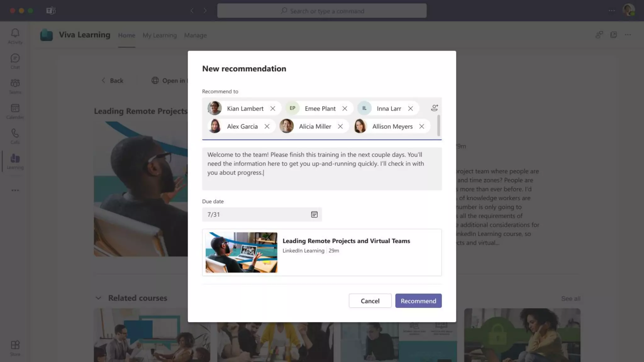Click the search or type a command box
Viewport: 644px width, 362px height.
point(322,11)
